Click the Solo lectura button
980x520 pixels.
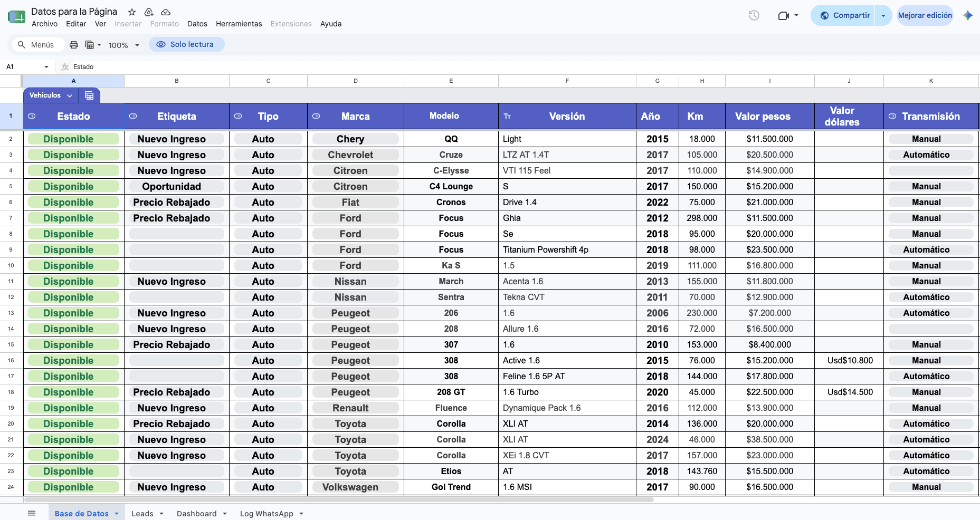point(187,44)
